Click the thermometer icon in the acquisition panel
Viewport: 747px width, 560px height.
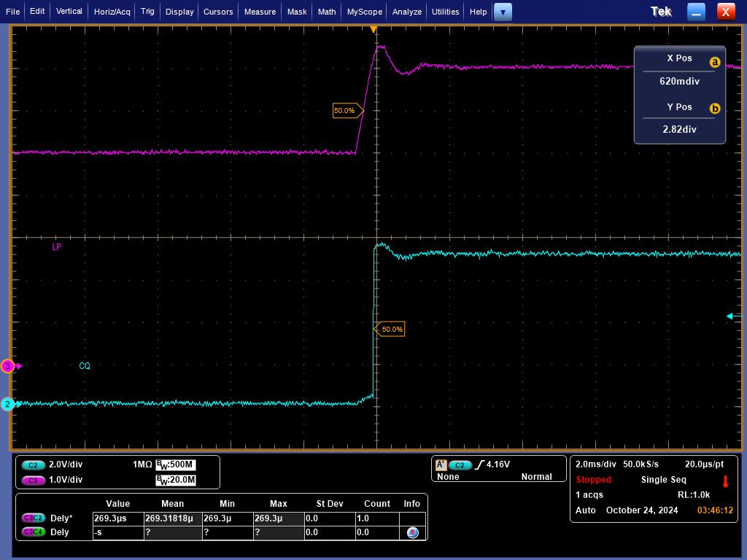pyautogui.click(x=725, y=483)
